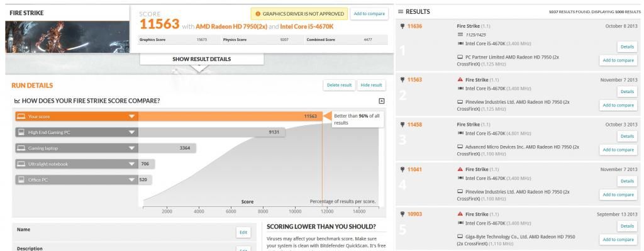Click the hamburger icon beside RESULTS heading

pos(401,12)
